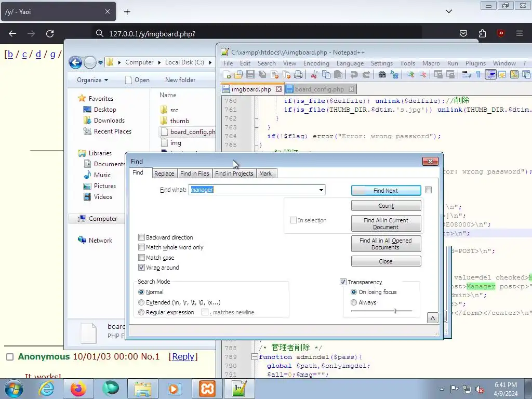This screenshot has width=532, height=399.
Task: Expand the arrow after Local Disk (C:) breadcrumb
Action: coord(210,62)
